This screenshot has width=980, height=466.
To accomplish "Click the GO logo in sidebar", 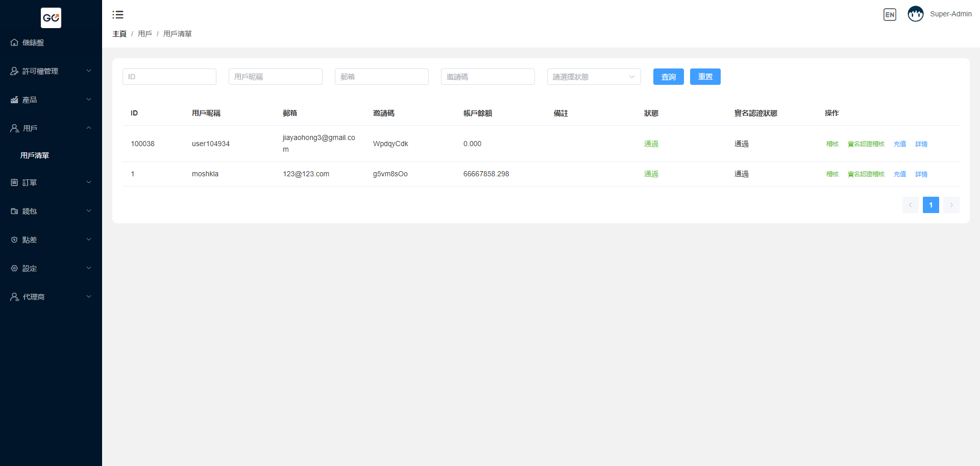I will click(51, 18).
